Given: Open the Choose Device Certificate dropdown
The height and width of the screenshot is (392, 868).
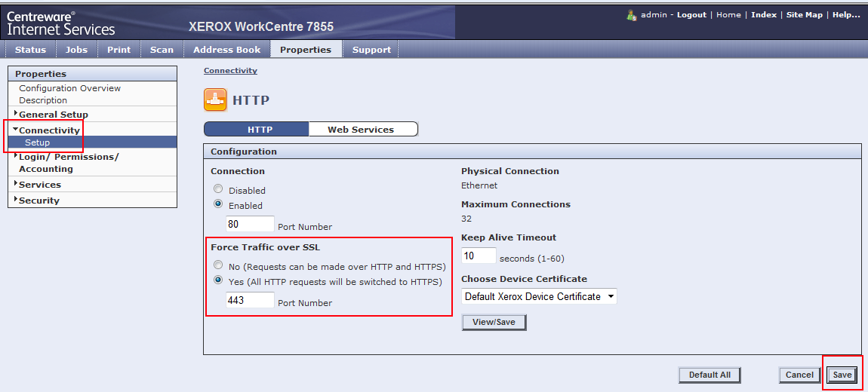Looking at the screenshot, I should click(539, 296).
